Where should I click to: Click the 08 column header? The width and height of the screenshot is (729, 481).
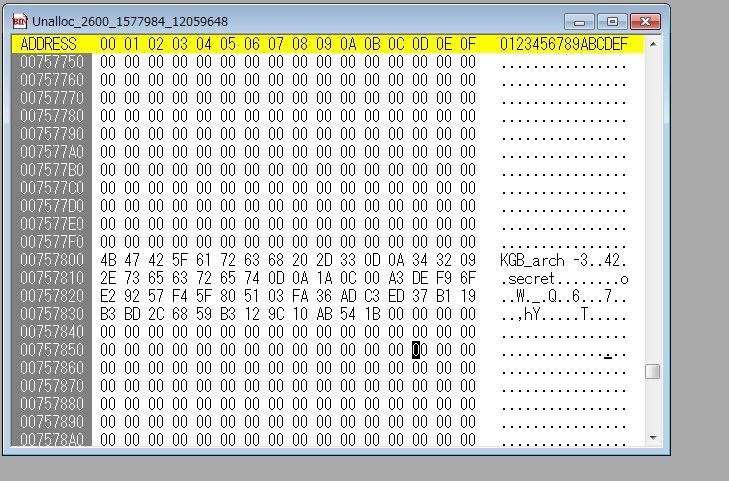300,44
